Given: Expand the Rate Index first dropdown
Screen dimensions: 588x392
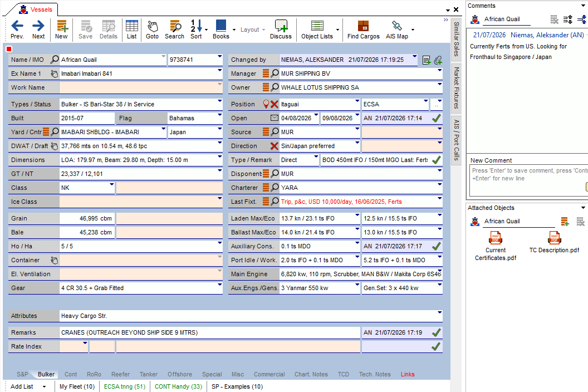Looking at the screenshot, I should (85, 343).
